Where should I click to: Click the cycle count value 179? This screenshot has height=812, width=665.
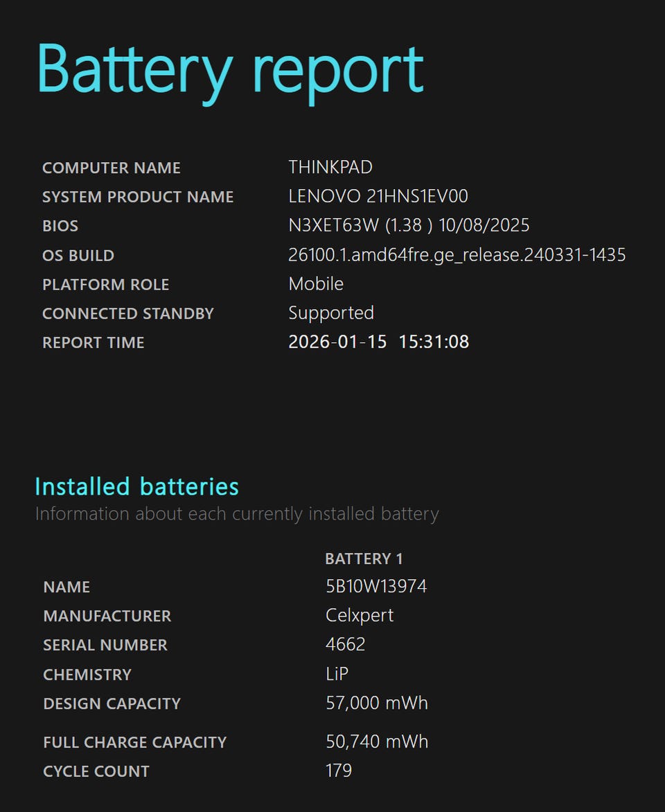coord(339,770)
